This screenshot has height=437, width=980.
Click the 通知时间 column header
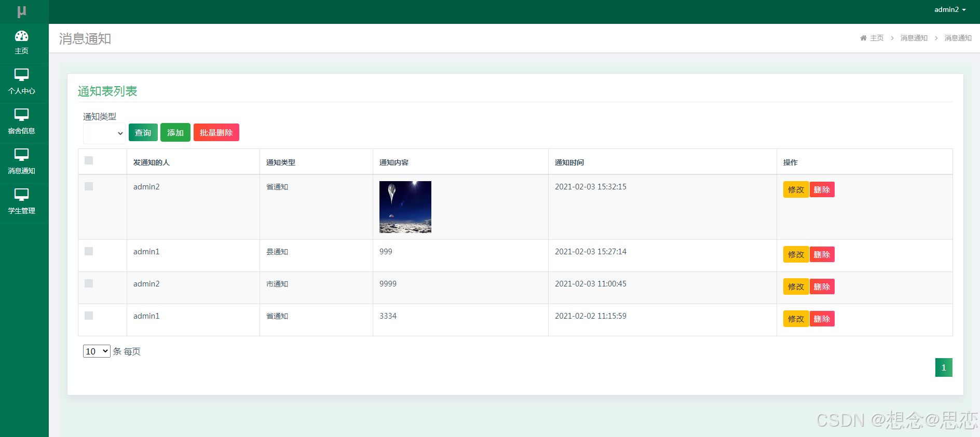click(x=569, y=162)
